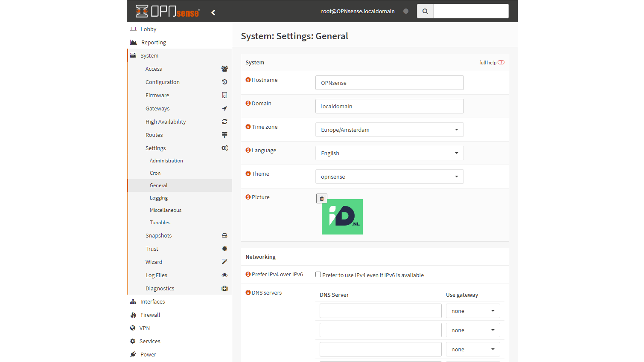Click the Routes signpost icon
Screen dimensions: 644x362
coord(224,135)
